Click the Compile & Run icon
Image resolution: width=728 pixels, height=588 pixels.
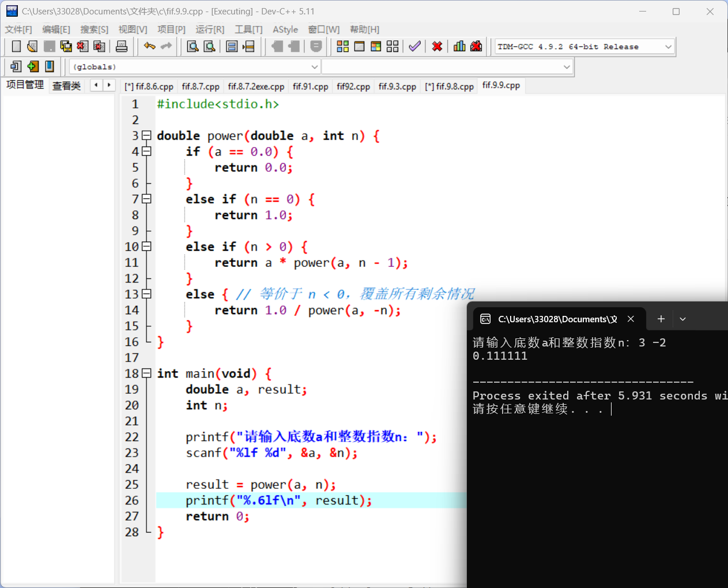point(376,46)
